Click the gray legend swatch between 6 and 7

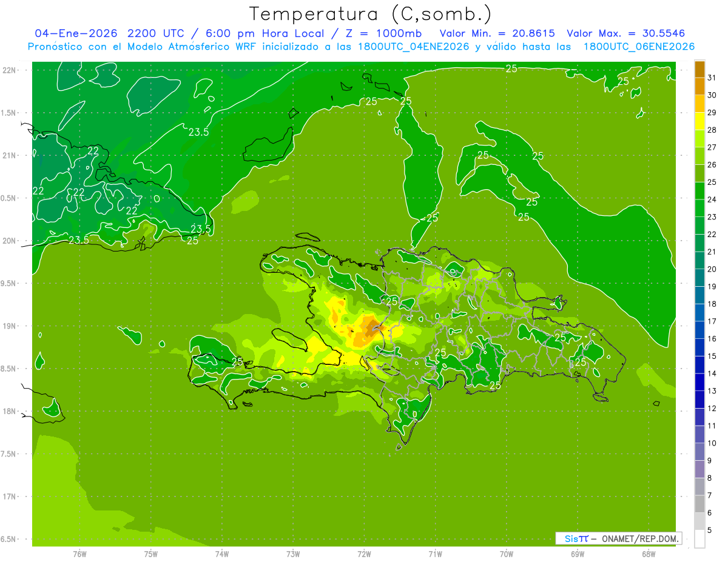699,504
